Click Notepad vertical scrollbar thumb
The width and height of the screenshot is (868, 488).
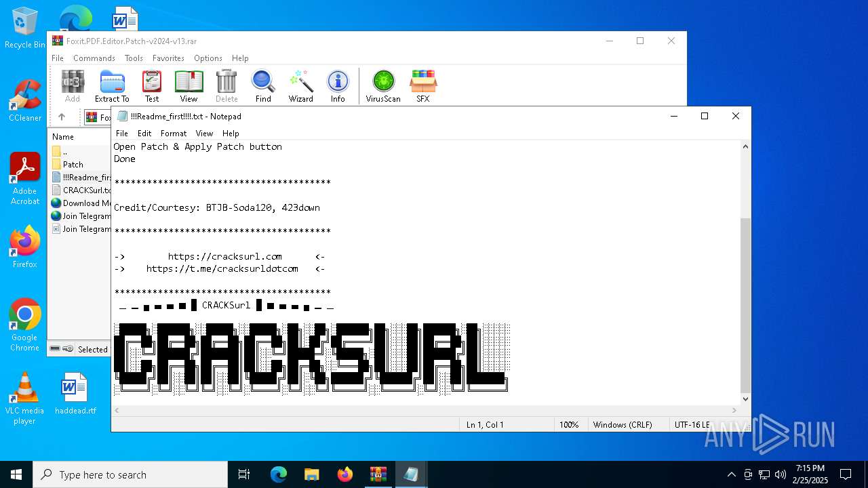[x=745, y=305]
